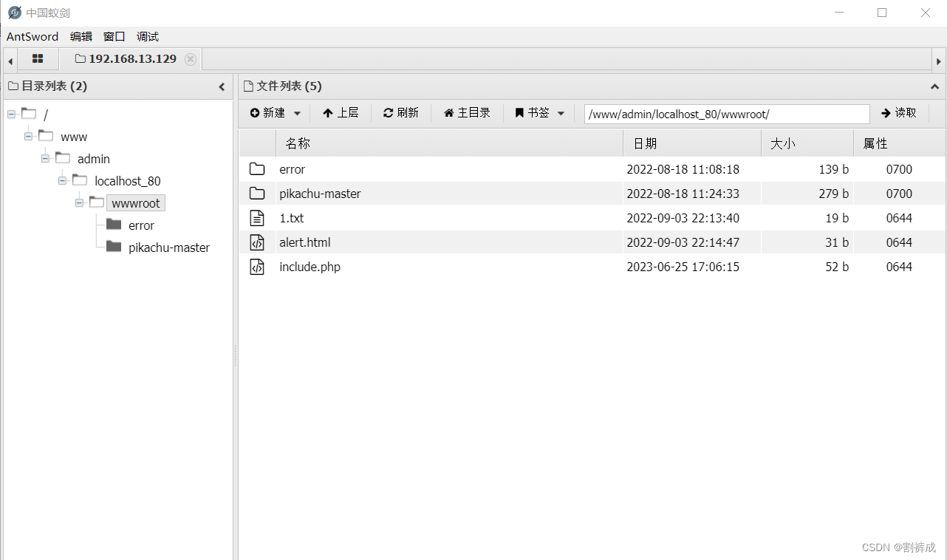Open the 主目录 home directory icon
Viewport: 947px width, 560px height.
click(x=451, y=112)
